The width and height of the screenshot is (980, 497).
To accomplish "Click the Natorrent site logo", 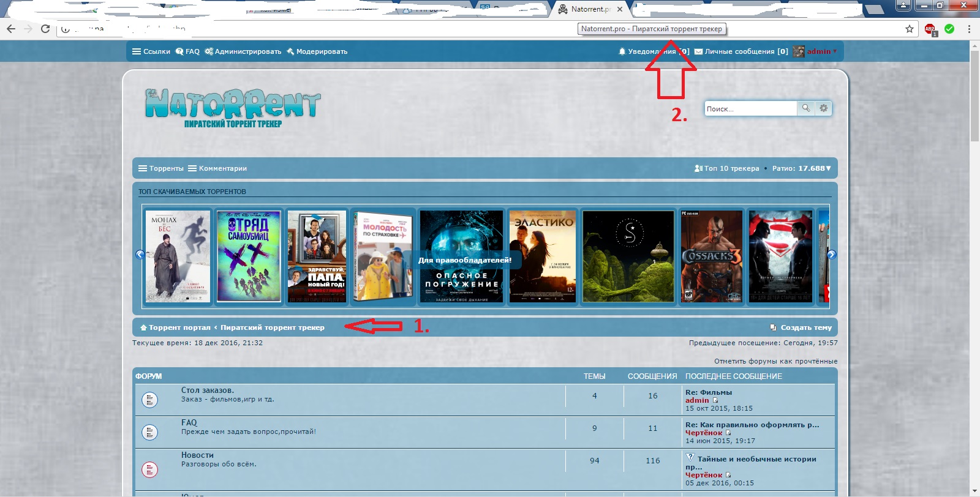I will [233, 108].
